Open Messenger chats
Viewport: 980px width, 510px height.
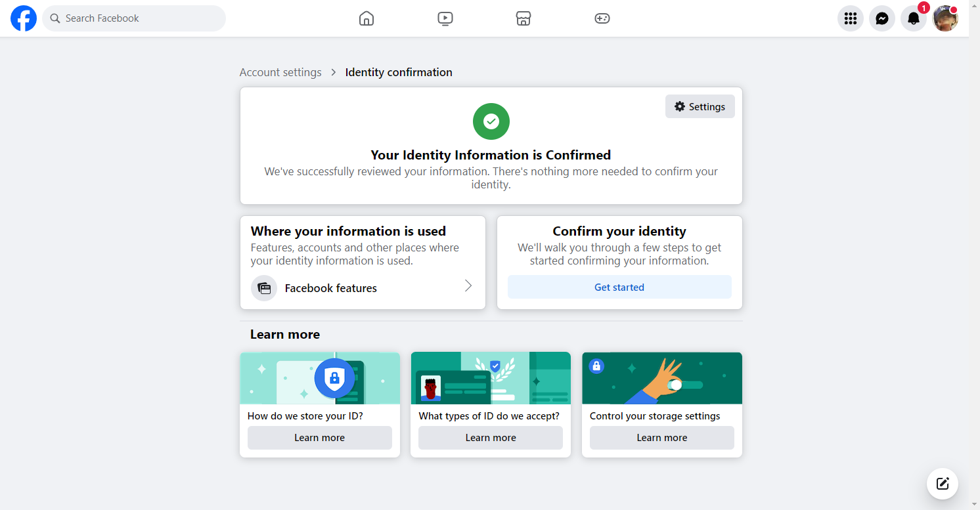[x=882, y=18]
